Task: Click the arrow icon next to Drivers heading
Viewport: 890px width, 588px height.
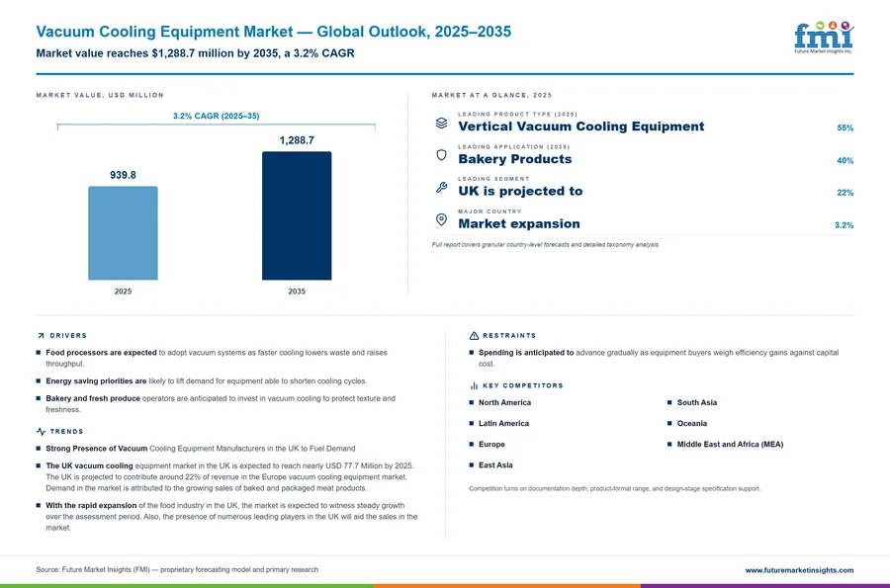Action: coord(41,336)
